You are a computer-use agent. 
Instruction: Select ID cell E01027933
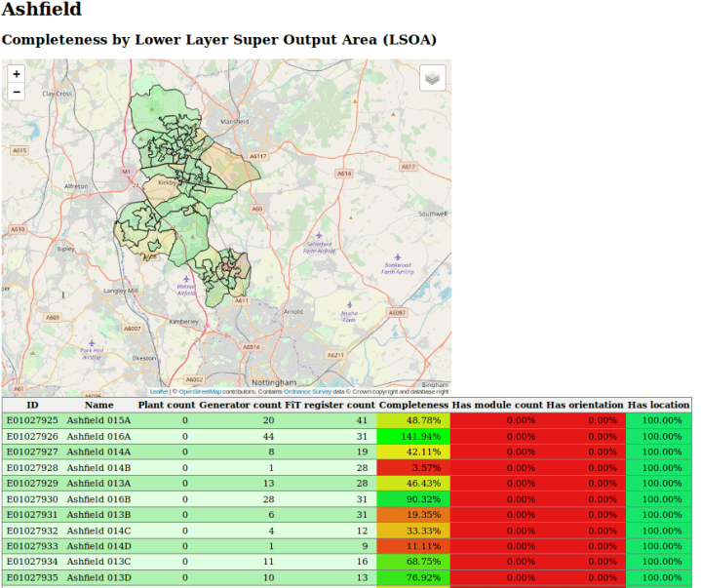pyautogui.click(x=32, y=546)
